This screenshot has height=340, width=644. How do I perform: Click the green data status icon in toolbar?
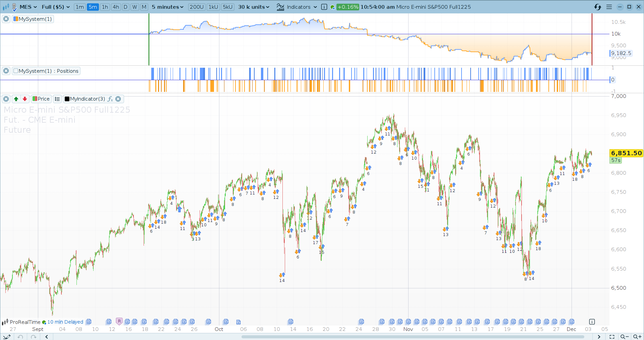(332, 7)
